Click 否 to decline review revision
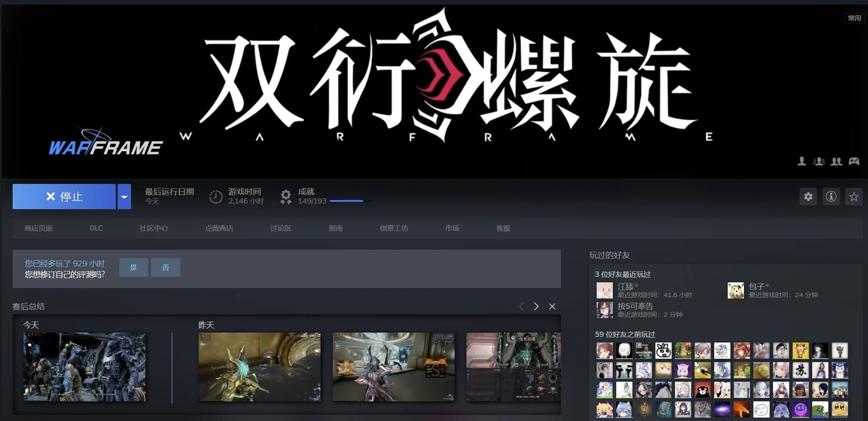Screen dimensions: 868x421 coord(165,267)
